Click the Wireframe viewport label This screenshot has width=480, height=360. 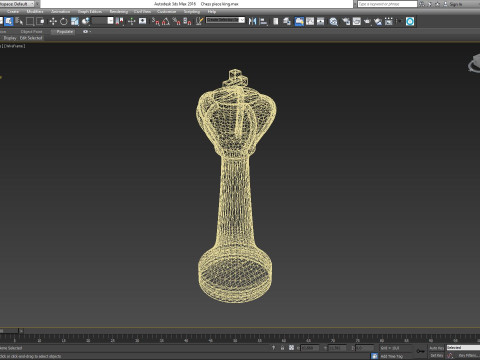coord(15,46)
